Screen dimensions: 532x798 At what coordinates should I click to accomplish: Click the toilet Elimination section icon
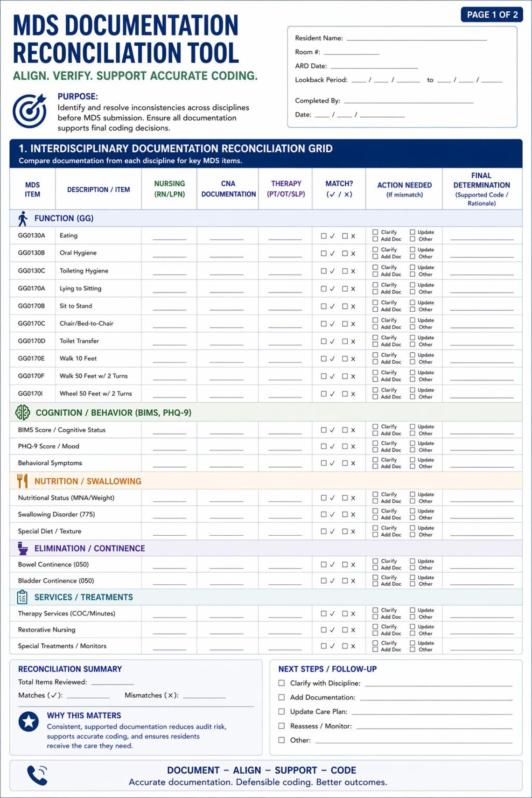[22, 548]
